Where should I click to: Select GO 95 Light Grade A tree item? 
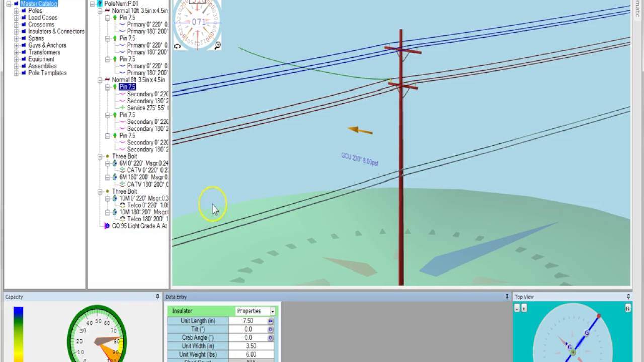click(x=139, y=226)
